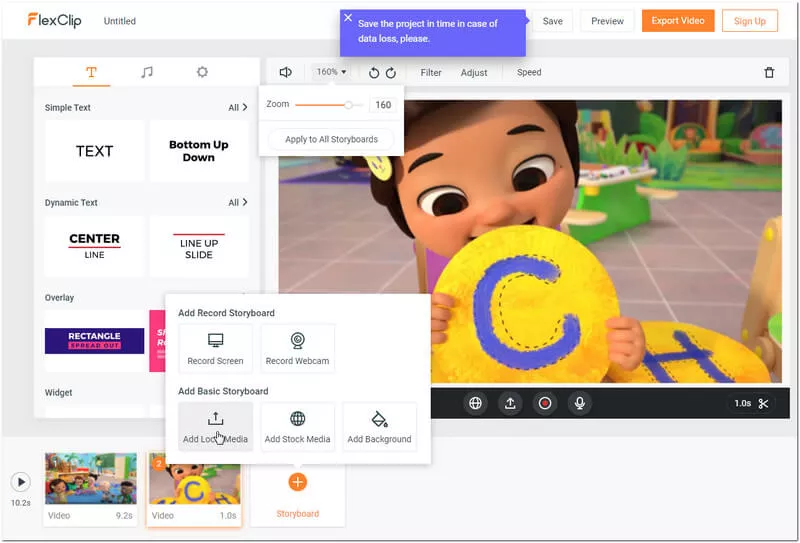800x543 pixels.
Task: Click the Sign Up button
Action: 749,21
